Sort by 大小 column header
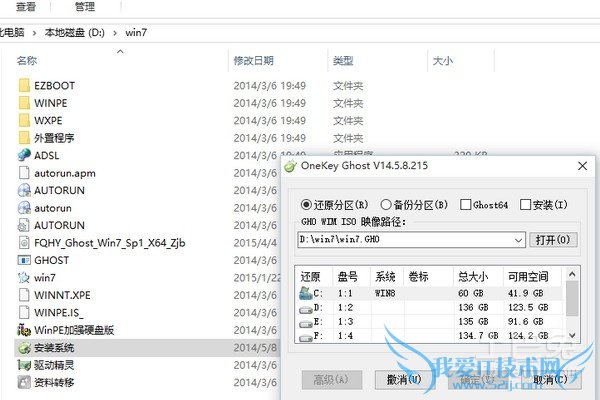600x400 pixels. pyautogui.click(x=443, y=60)
